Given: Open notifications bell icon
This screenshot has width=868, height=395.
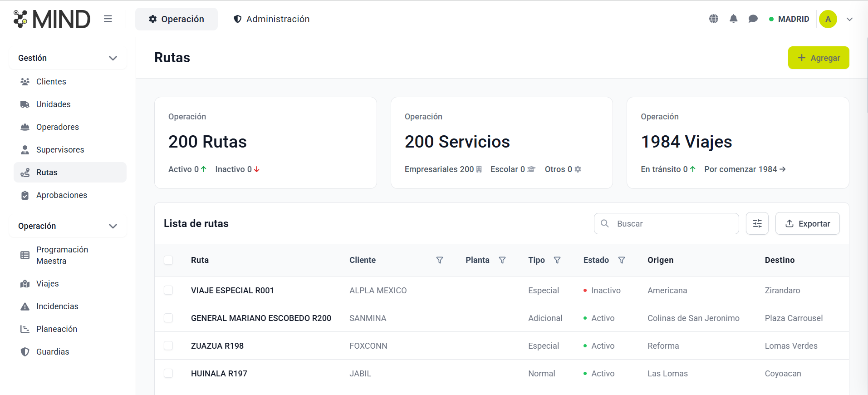Looking at the screenshot, I should coord(733,19).
